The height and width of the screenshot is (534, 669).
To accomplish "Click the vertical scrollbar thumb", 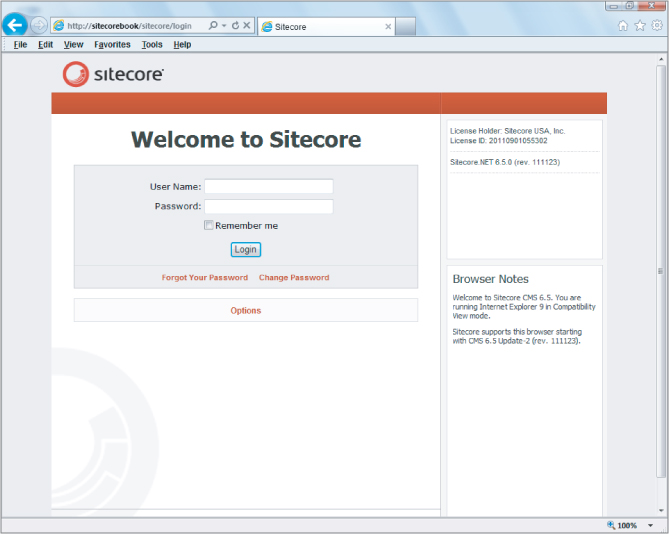I will (660, 270).
